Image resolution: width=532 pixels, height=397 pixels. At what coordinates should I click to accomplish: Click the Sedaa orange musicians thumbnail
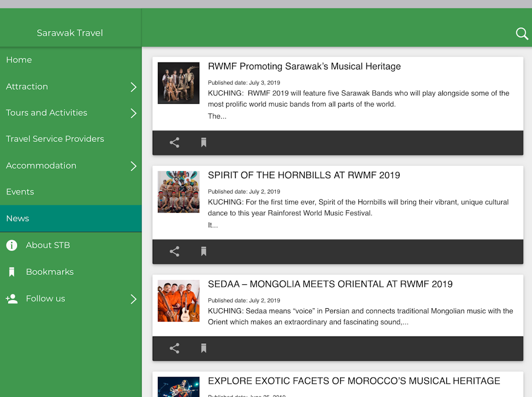[x=178, y=301]
